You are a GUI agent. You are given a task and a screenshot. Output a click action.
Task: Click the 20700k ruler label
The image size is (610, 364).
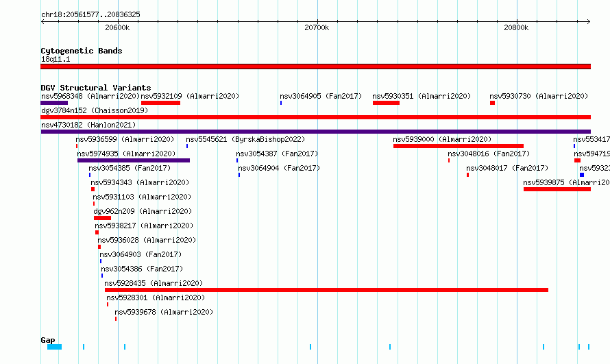(317, 27)
